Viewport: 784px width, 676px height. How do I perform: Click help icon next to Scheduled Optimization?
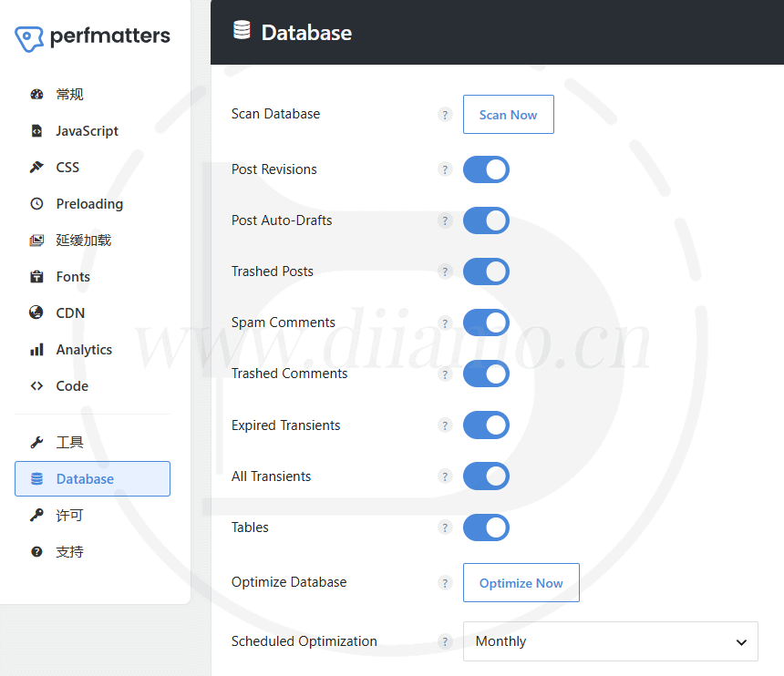(445, 641)
